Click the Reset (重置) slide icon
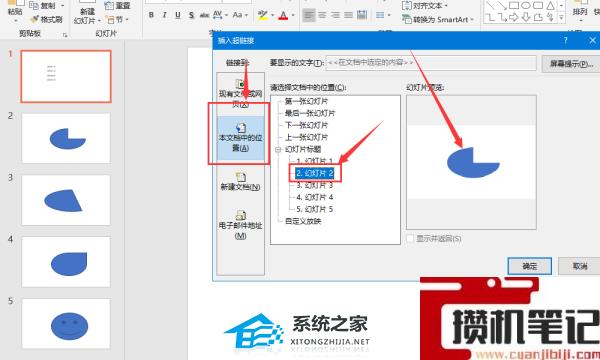The width and height of the screenshot is (600, 360). coord(109,5)
